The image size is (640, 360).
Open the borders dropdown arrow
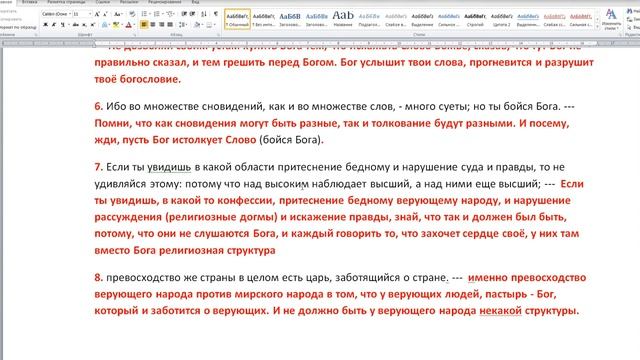pyautogui.click(x=215, y=25)
